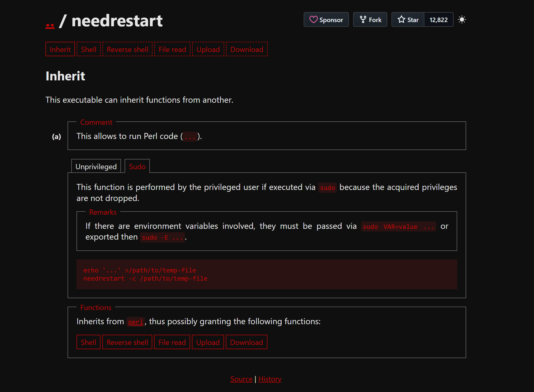534x392 pixels.
Task: Open the perl link in the Functions section
Action: click(135, 322)
